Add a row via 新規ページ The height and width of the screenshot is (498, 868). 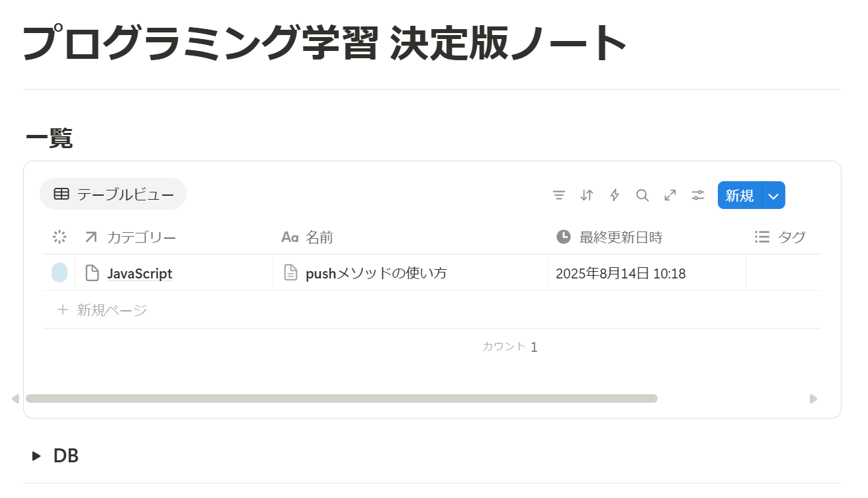coord(111,310)
